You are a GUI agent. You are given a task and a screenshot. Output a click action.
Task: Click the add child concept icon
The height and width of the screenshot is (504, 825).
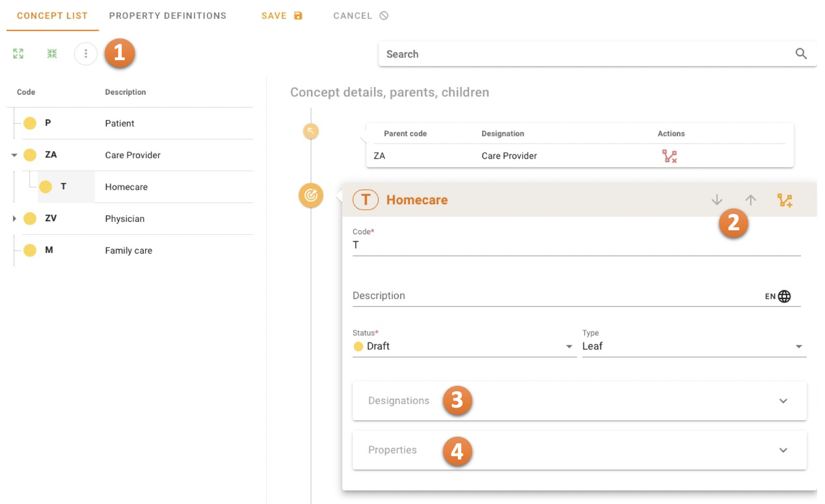coord(785,200)
